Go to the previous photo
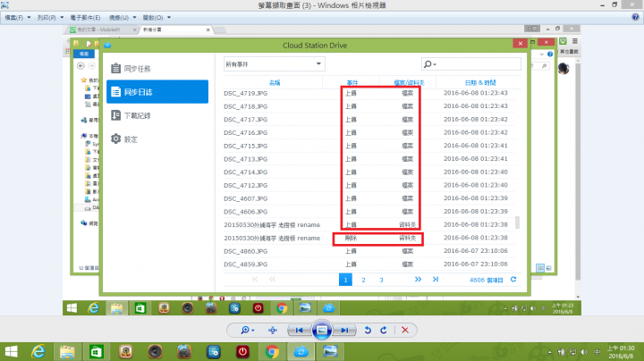The image size is (644, 361). tap(300, 330)
